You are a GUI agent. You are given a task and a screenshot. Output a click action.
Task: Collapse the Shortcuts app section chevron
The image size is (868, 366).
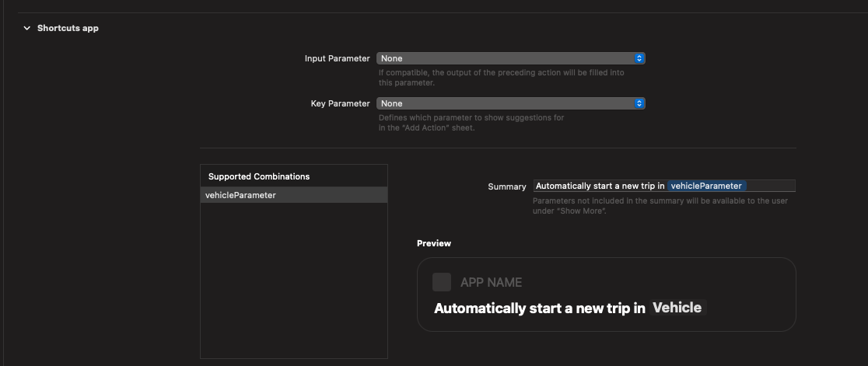26,28
